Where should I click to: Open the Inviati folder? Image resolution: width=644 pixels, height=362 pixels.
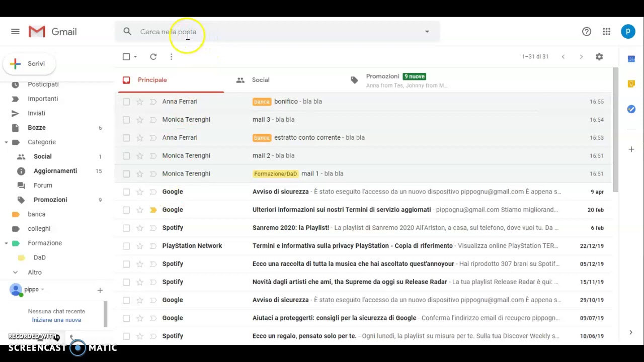tap(36, 113)
